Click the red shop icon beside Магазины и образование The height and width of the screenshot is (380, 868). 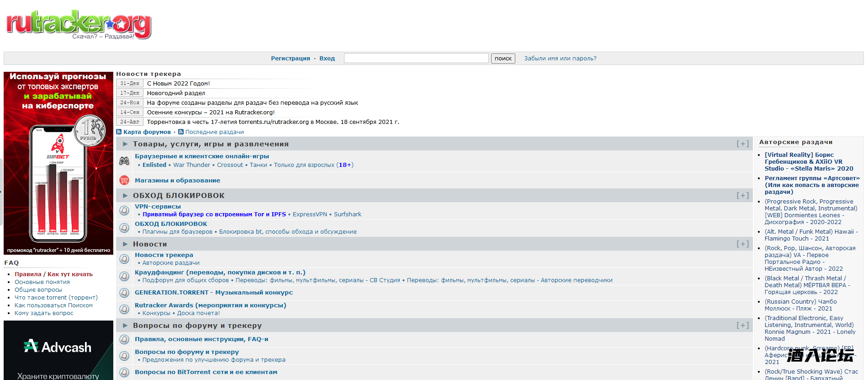pyautogui.click(x=124, y=180)
